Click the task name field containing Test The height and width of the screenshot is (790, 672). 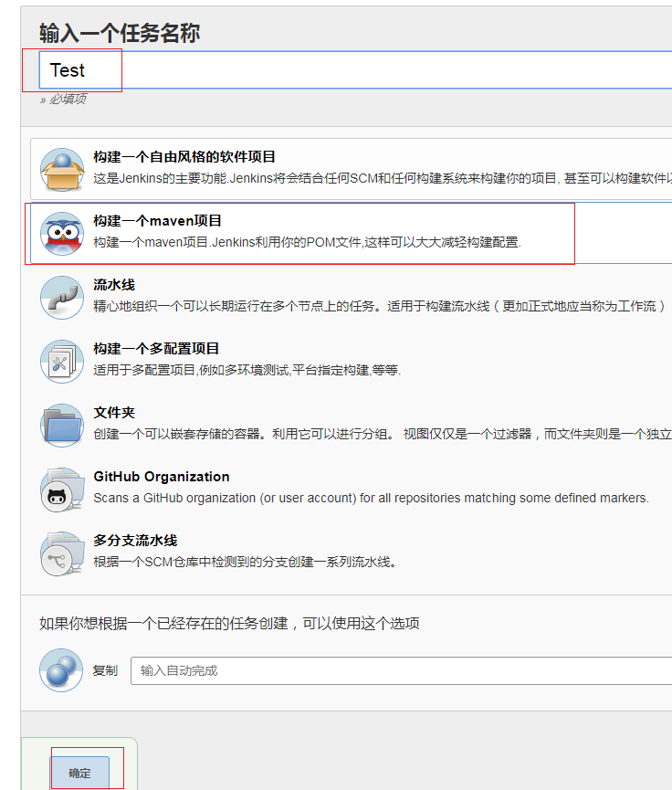tap(356, 70)
